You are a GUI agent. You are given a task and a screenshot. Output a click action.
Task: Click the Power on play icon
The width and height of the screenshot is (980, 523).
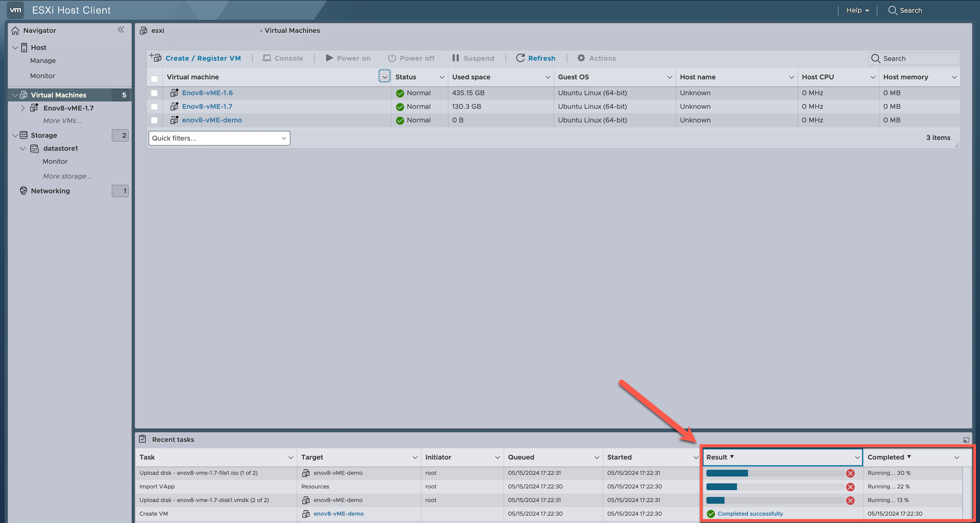pos(330,58)
